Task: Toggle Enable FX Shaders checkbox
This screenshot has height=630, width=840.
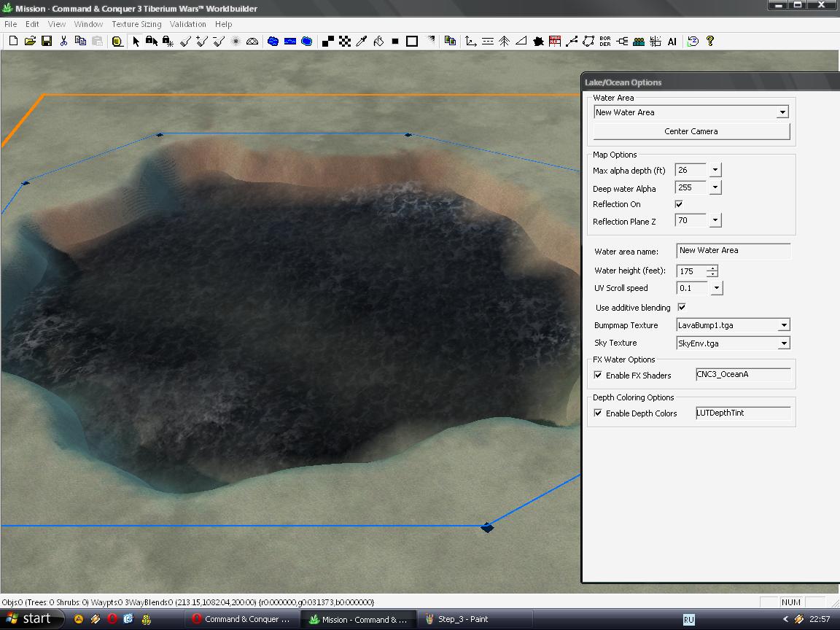Action: click(x=598, y=375)
